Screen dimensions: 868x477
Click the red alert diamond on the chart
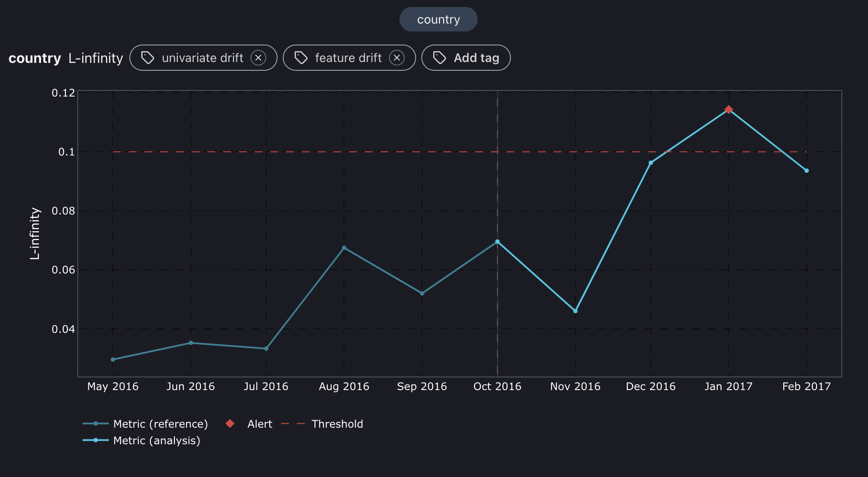728,110
